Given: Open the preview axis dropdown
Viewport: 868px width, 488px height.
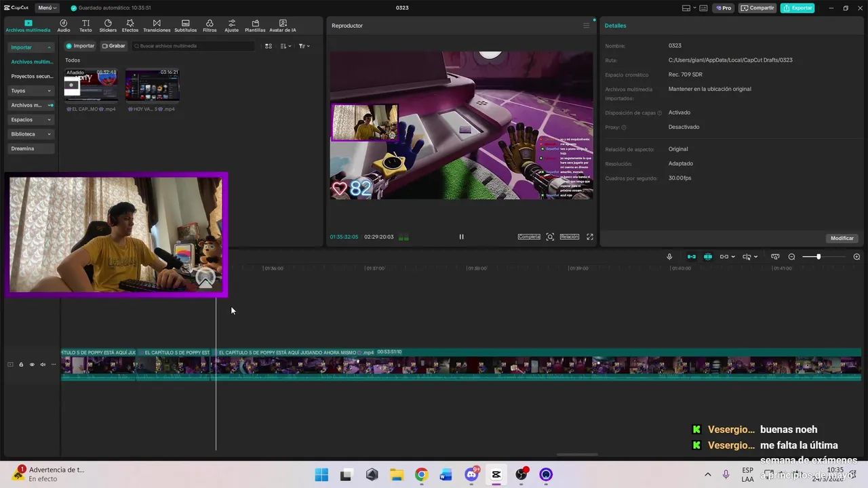Looking at the screenshot, I should coord(750,257).
